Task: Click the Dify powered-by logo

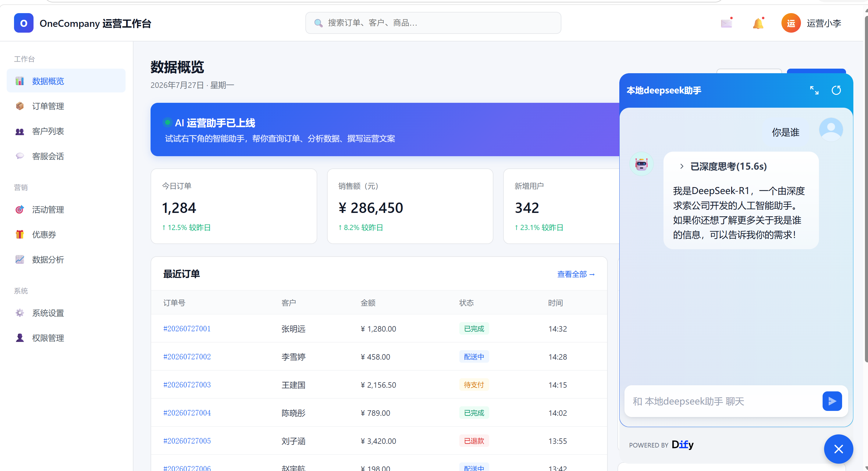Action: click(682, 444)
